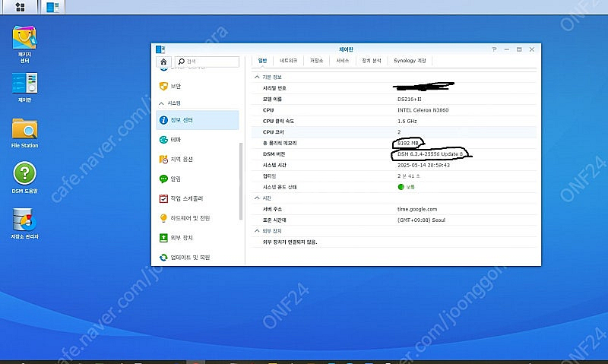Viewport: 608px width, 364px height.
Task: Select 정보 센터 sidebar entry
Action: 198,120
